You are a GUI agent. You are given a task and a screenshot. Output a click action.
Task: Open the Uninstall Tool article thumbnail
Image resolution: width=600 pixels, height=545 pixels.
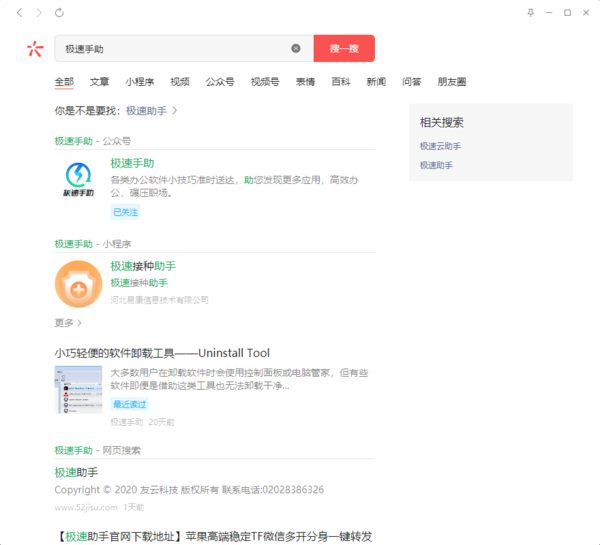tap(78, 390)
